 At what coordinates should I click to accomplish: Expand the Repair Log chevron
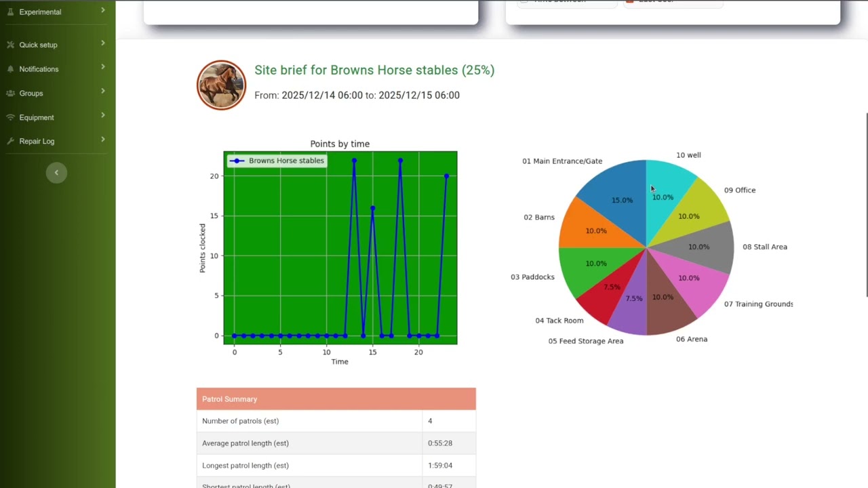click(103, 139)
